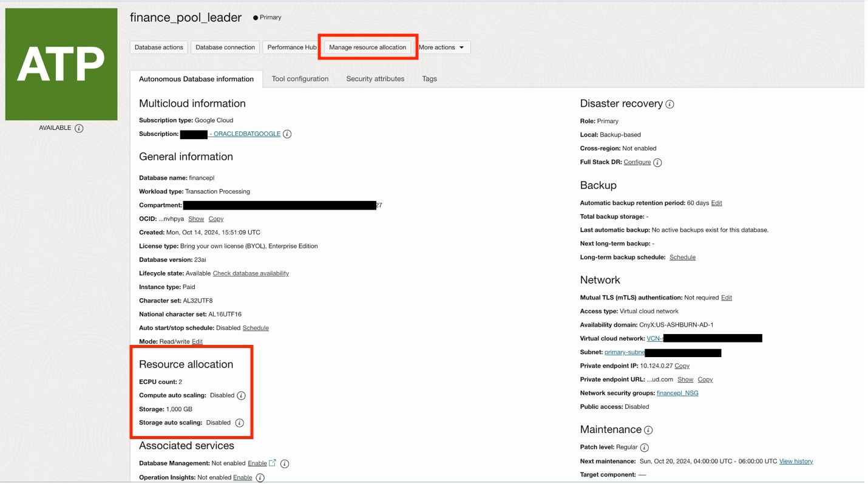Click the info icon for Storage auto scaling
This screenshot has width=868, height=484.
click(x=240, y=423)
